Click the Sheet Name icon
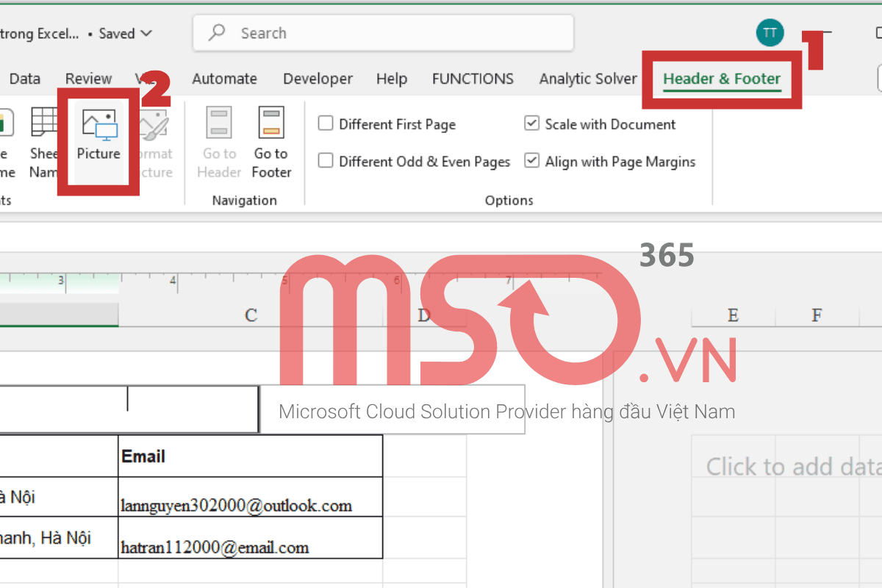Screen dimensions: 882x588 [x=44, y=123]
